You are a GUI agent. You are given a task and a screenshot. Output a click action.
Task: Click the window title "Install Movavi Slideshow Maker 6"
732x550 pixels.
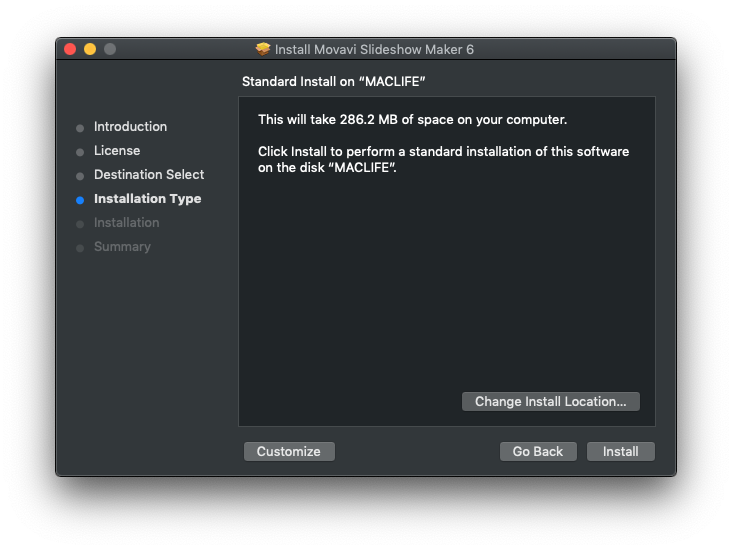click(x=374, y=49)
